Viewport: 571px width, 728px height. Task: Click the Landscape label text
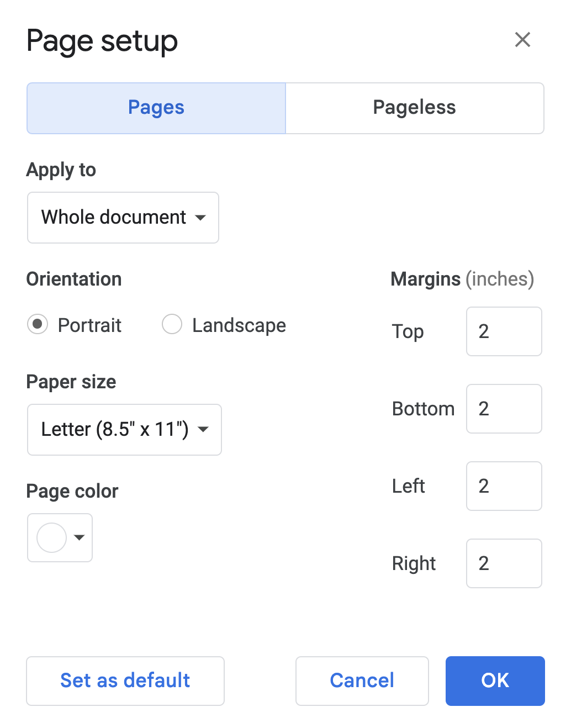tap(239, 325)
